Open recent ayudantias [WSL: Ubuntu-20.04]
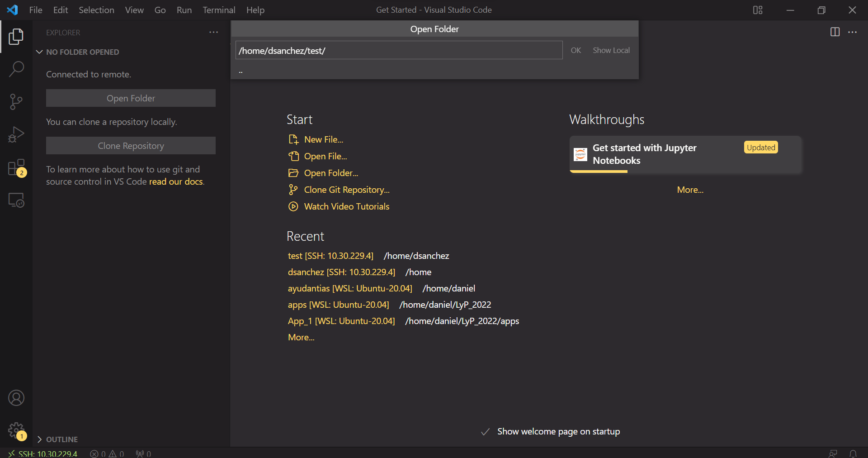Viewport: 868px width, 458px height. click(x=350, y=288)
